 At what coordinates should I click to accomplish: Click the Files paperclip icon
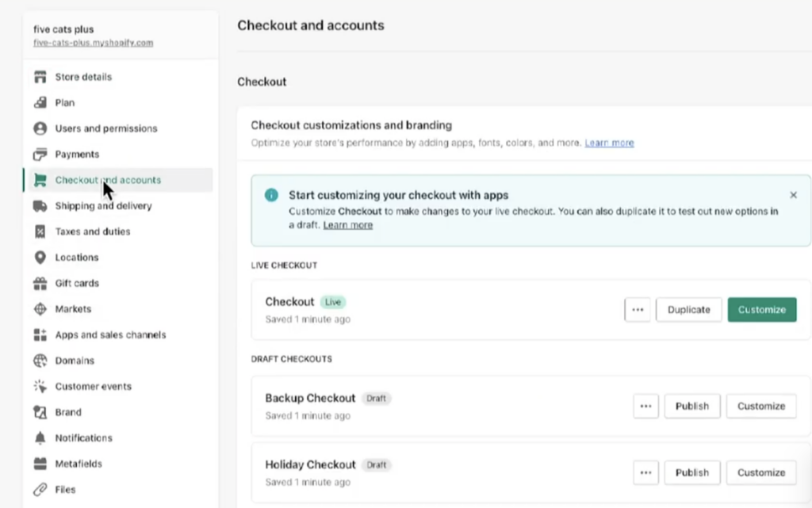pos(40,490)
